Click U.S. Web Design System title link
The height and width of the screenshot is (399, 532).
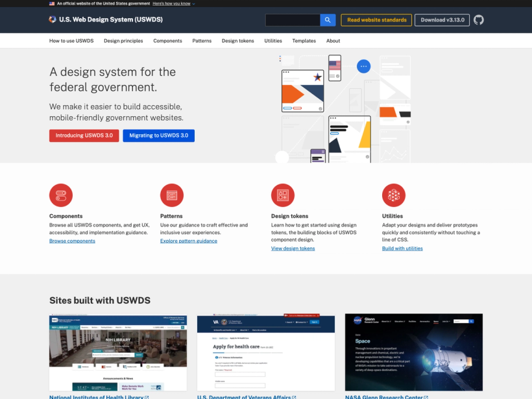(x=111, y=19)
